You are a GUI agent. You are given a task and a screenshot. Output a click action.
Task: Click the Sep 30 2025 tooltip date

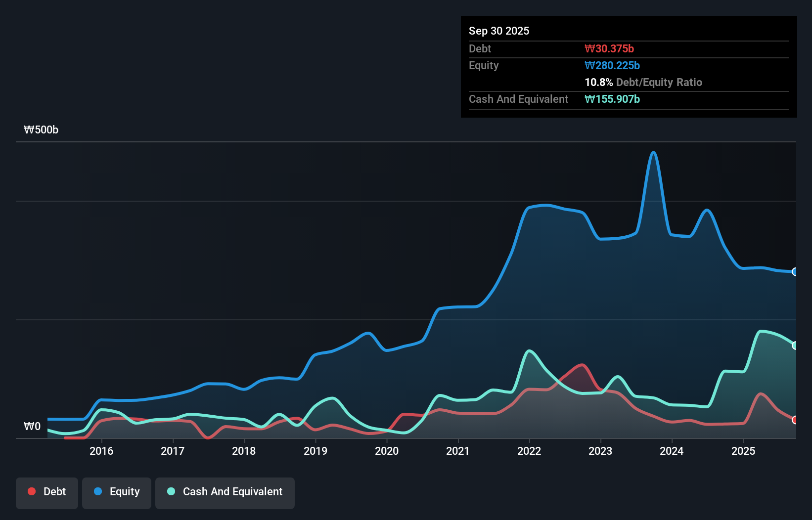click(499, 31)
